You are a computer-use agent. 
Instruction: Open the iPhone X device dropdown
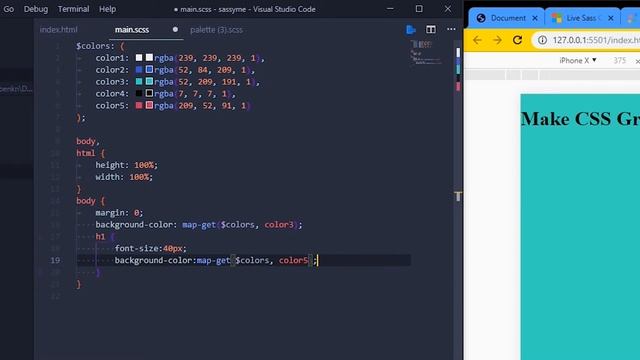pos(578,60)
